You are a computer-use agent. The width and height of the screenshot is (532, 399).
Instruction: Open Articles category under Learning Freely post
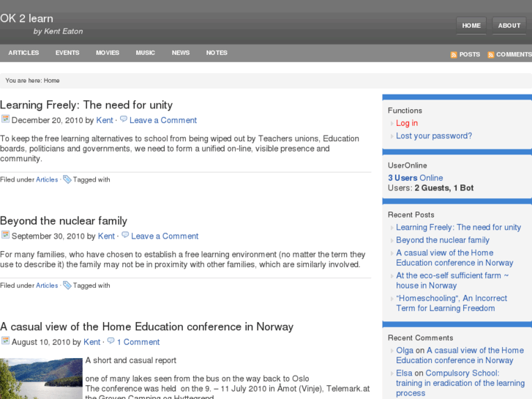click(x=47, y=179)
